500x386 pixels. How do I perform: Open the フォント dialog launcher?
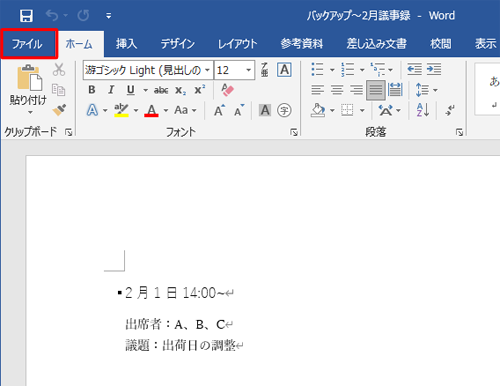coord(294,133)
